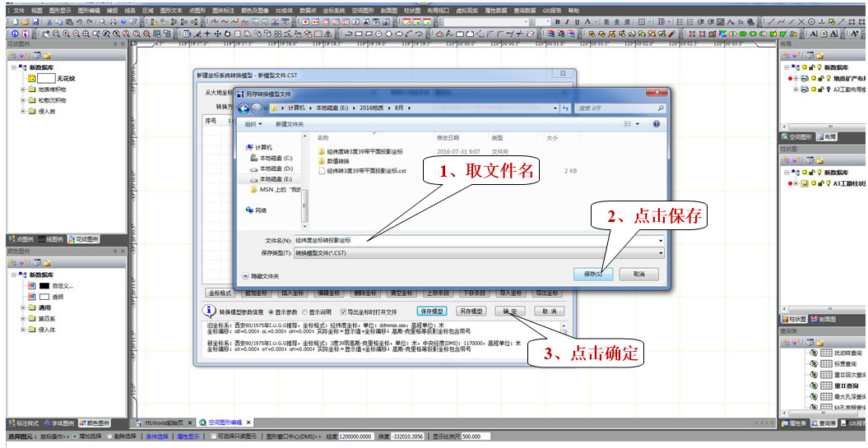
Task: Click the help icon in save dialog
Action: (656, 123)
